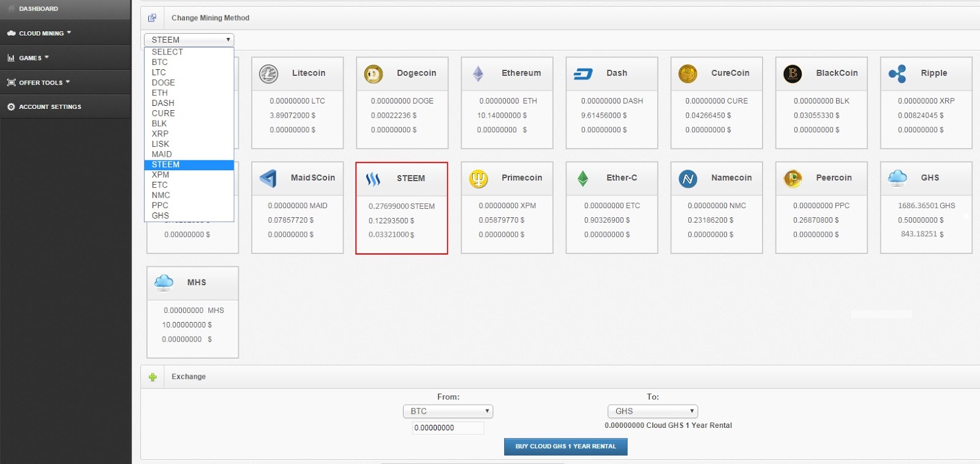Expand the Games sidebar menu
The width and height of the screenshot is (980, 464).
point(65,58)
